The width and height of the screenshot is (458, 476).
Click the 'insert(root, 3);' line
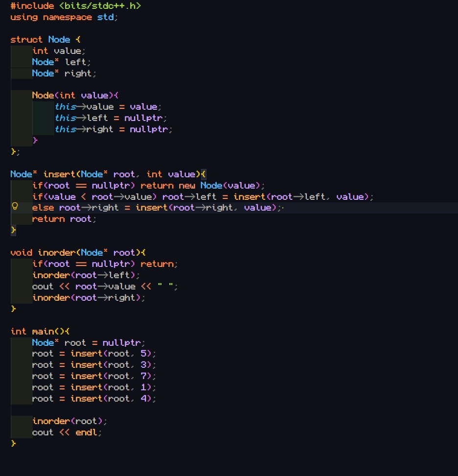[x=94, y=365]
